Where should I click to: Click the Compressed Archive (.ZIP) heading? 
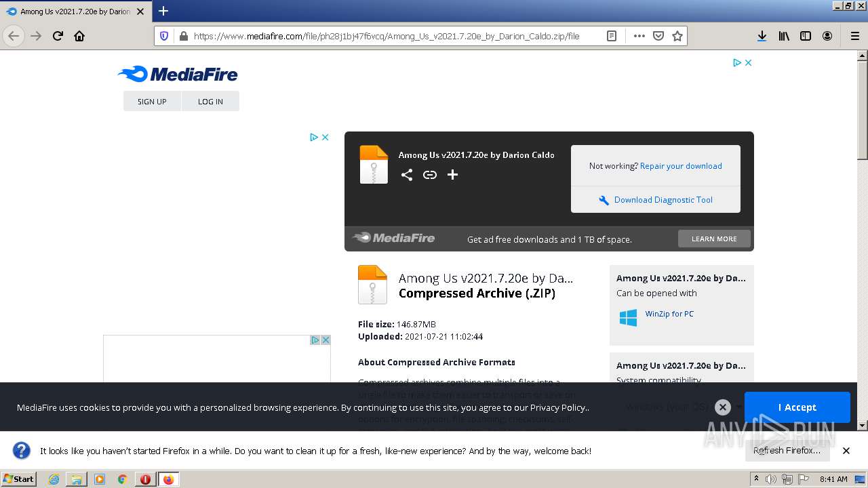click(477, 293)
